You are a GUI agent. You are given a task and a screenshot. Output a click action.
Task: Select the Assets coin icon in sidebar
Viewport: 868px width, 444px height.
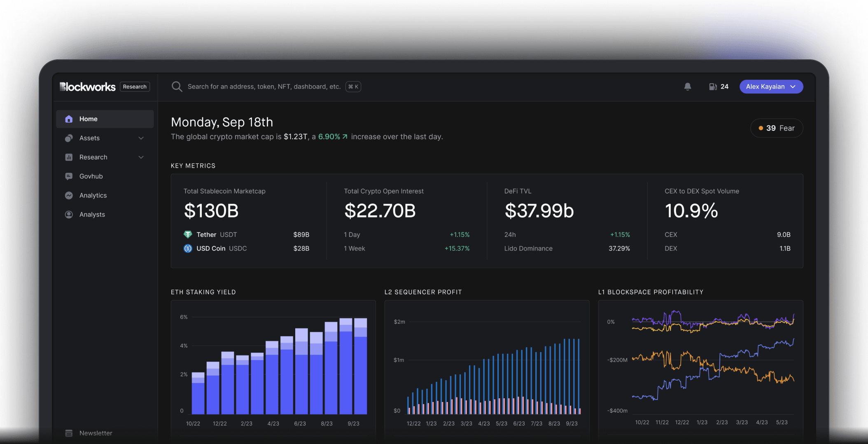point(69,138)
